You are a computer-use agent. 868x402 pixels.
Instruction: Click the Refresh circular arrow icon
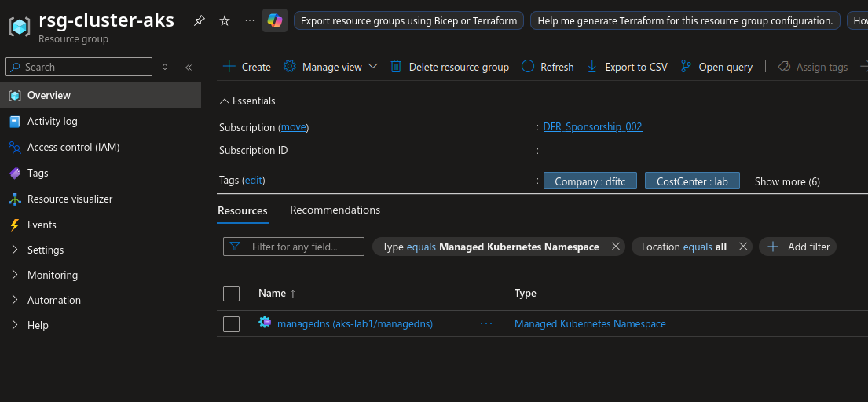[528, 67]
